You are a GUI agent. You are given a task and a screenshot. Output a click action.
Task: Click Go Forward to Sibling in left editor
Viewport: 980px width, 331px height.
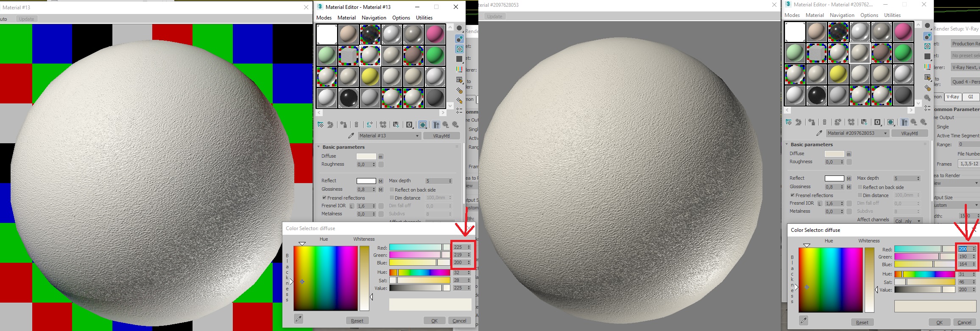455,125
